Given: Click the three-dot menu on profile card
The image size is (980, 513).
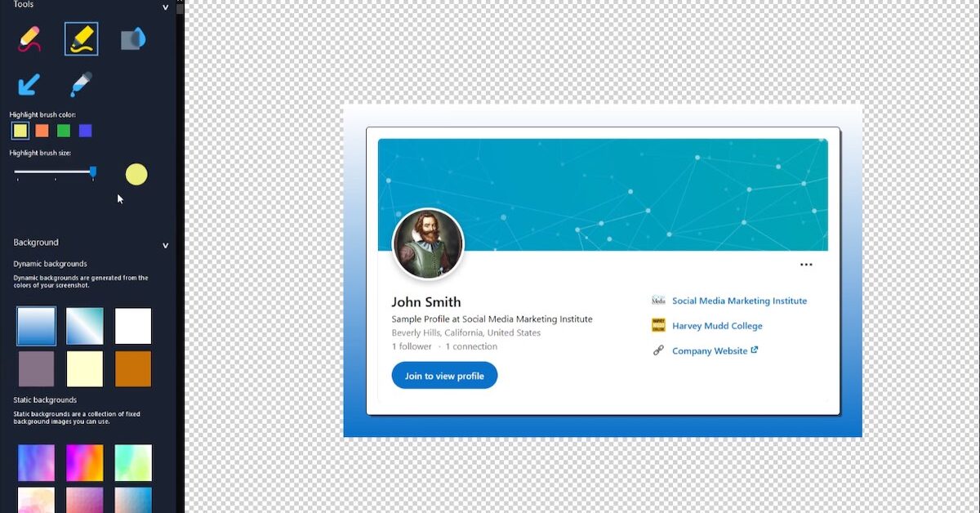Looking at the screenshot, I should (806, 265).
